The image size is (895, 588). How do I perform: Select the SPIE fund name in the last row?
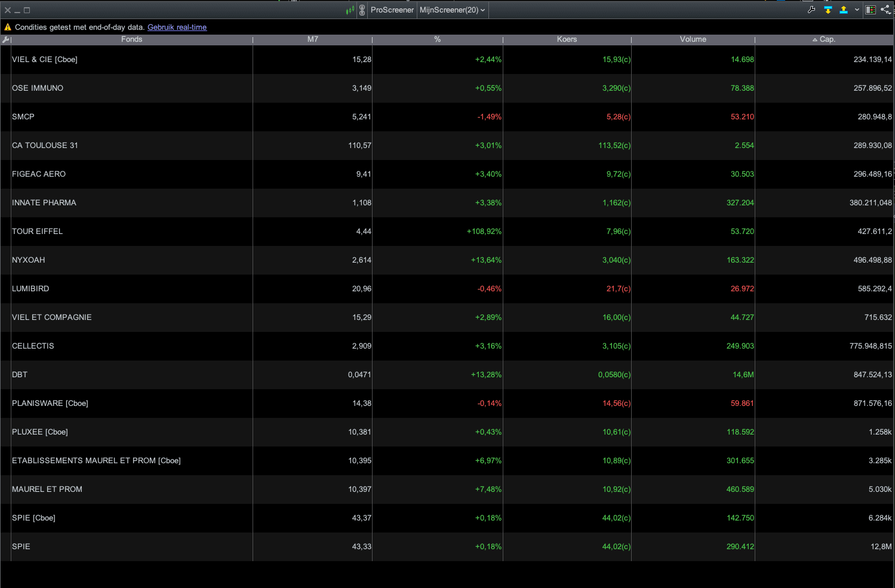[21, 547]
